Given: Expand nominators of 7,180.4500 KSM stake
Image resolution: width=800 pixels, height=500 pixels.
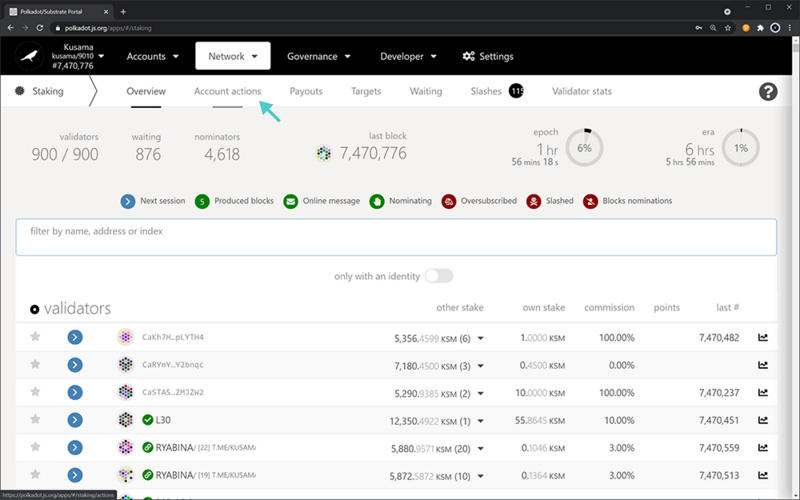Looking at the screenshot, I should (x=481, y=366).
